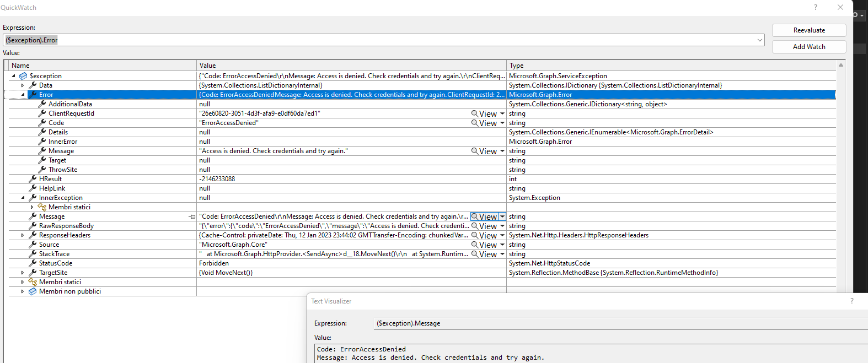Screen dimensions: 868x363
Task: Open visualizer dropdown arrow for RawResponseBody
Action: click(x=502, y=226)
